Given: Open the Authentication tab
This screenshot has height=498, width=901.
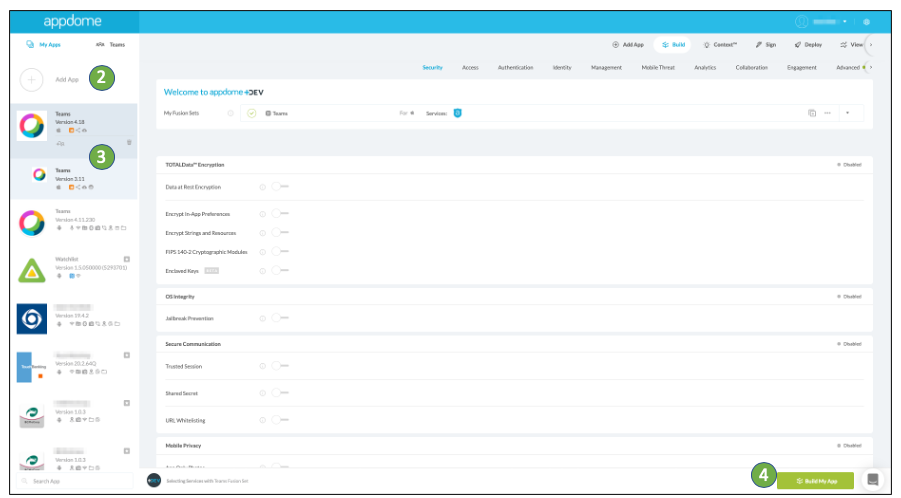Looking at the screenshot, I should click(515, 68).
